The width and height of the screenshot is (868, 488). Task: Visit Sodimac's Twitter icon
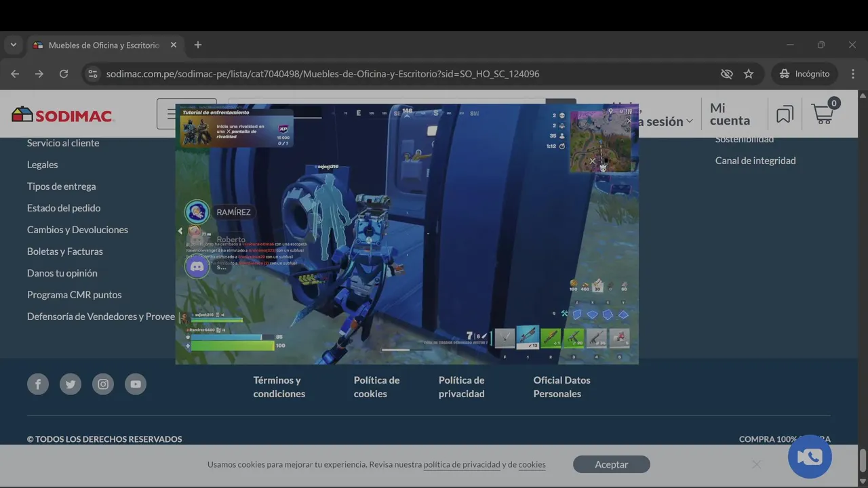pos(71,384)
